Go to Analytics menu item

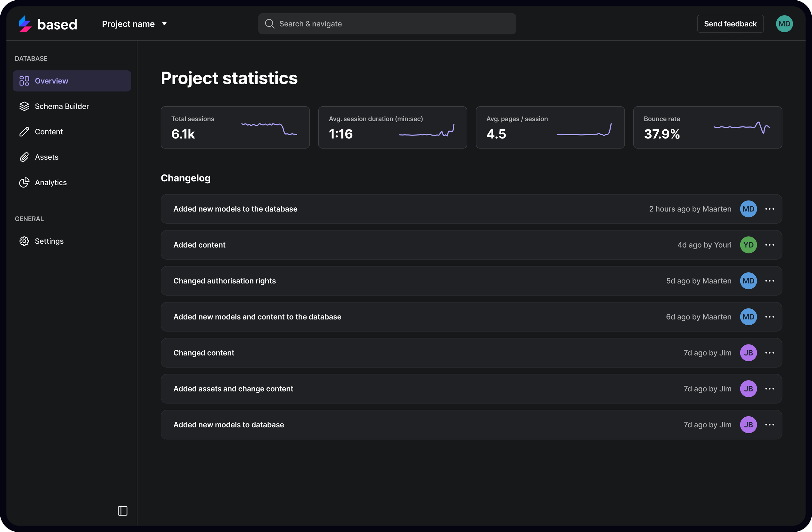(51, 182)
